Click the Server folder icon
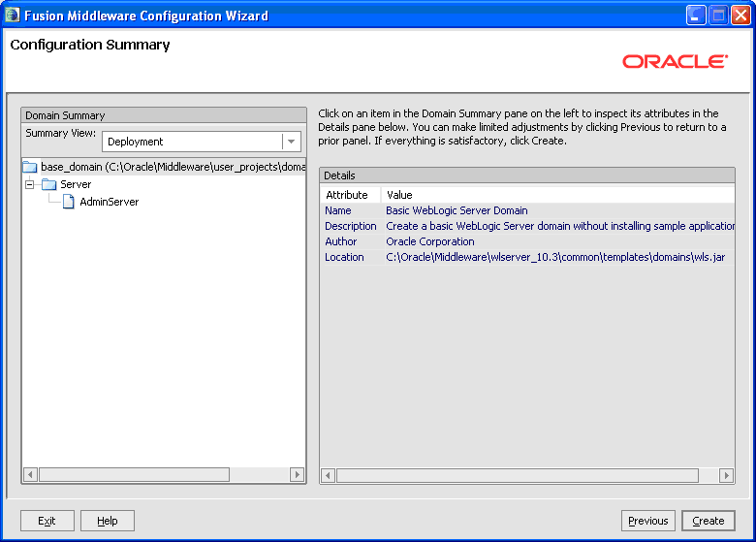The width and height of the screenshot is (756, 542). pos(49,184)
